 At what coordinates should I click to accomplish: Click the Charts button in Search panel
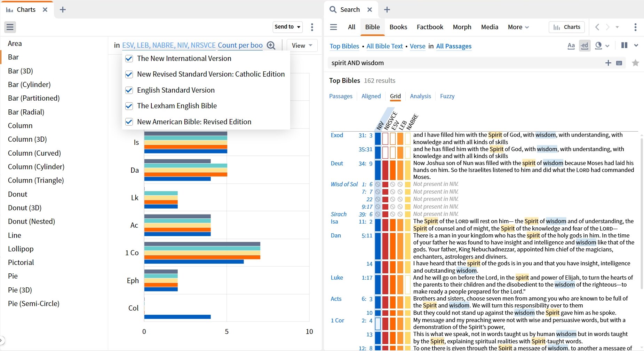click(x=567, y=27)
